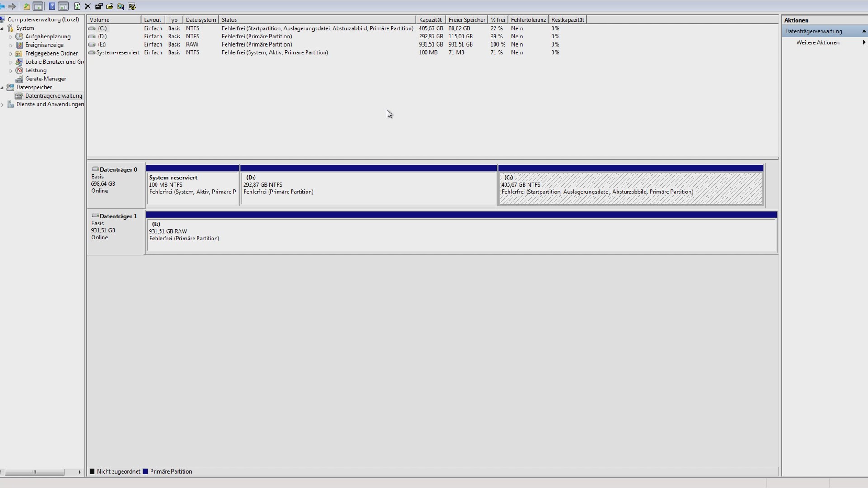Click the black X delete icon
Viewport: 868px width, 488px height.
tap(88, 6)
